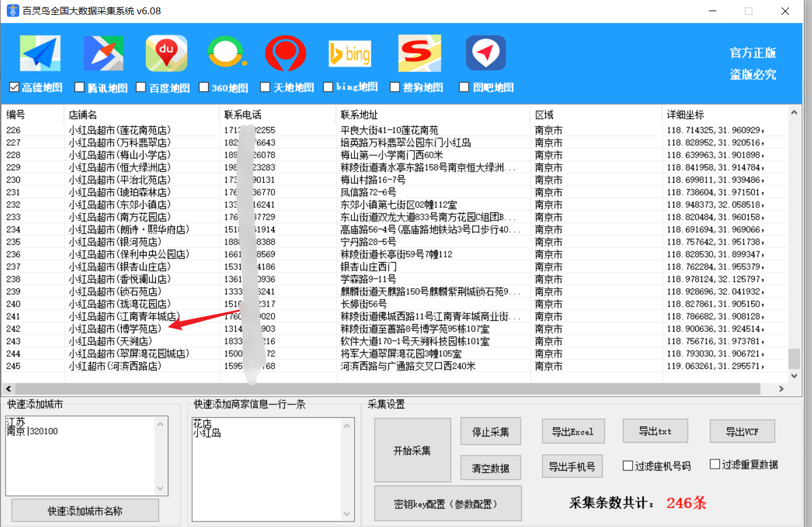Click the city box scroll-down arrow
812x527 pixels.
tap(162, 489)
